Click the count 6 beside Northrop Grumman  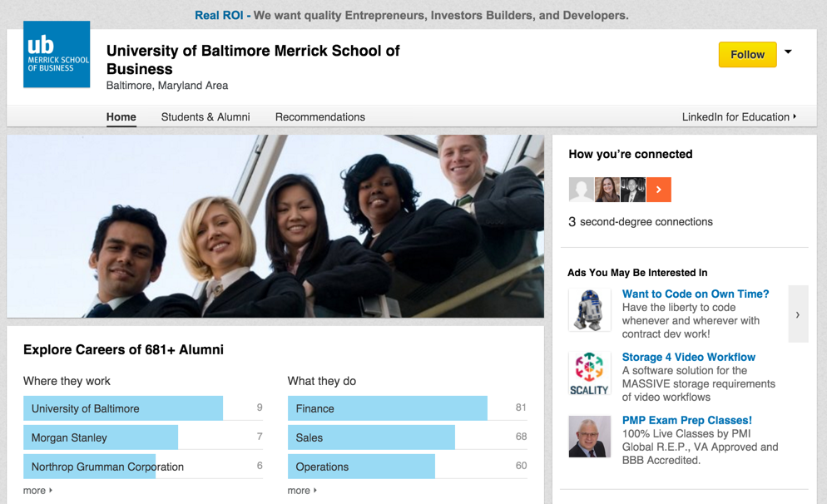(260, 466)
